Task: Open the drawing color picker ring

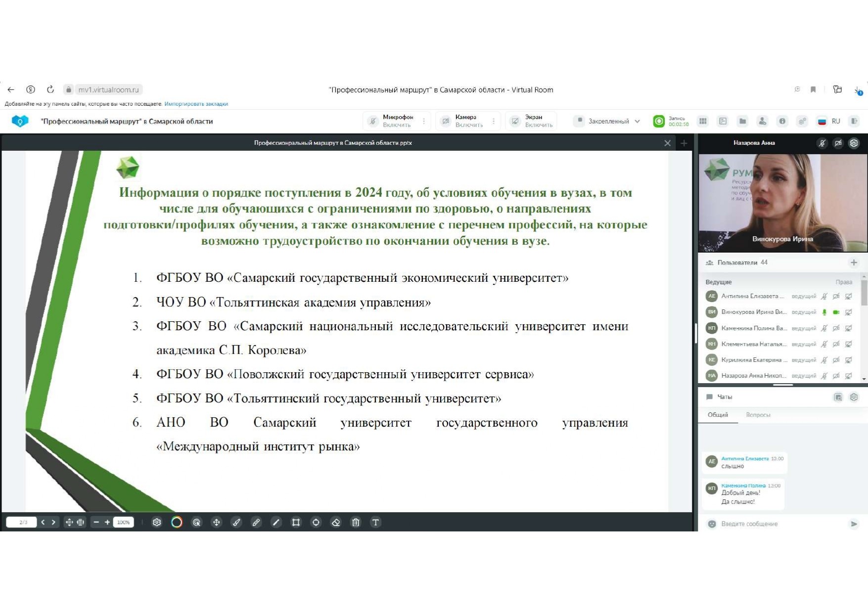Action: [x=177, y=522]
